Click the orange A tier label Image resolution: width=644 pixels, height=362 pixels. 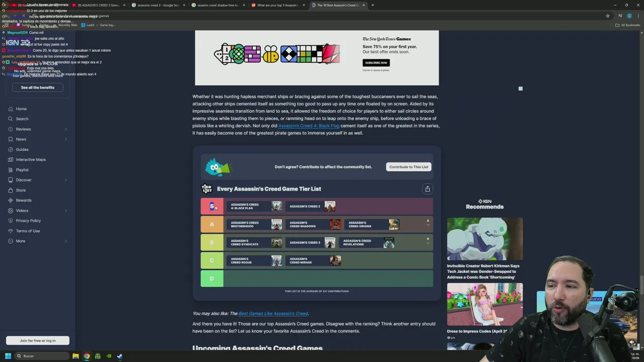[x=212, y=224]
